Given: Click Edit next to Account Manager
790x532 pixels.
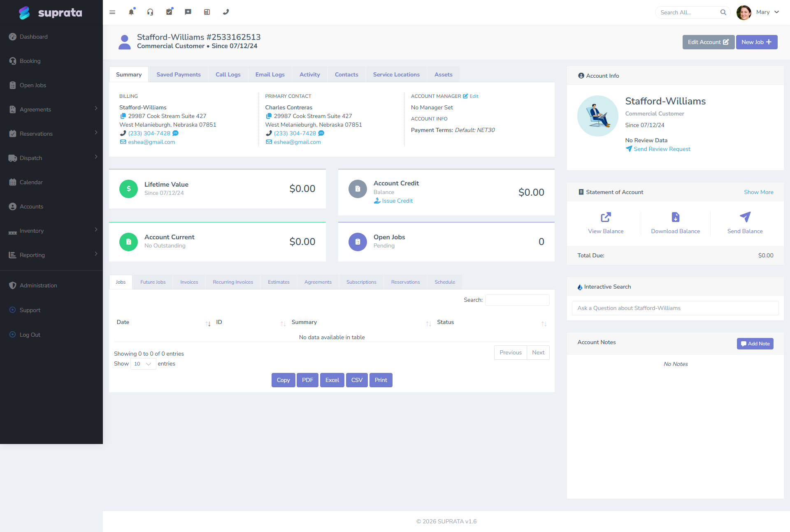Looking at the screenshot, I should coord(471,96).
